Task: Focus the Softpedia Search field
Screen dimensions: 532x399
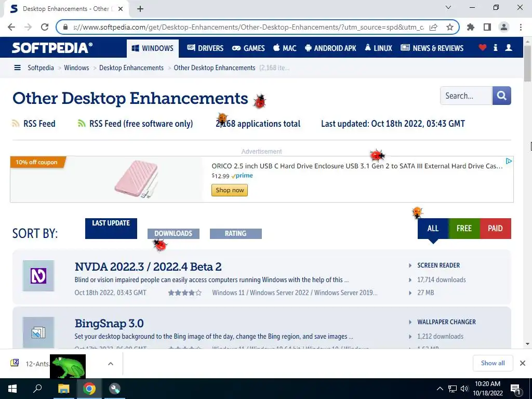Action: click(466, 96)
